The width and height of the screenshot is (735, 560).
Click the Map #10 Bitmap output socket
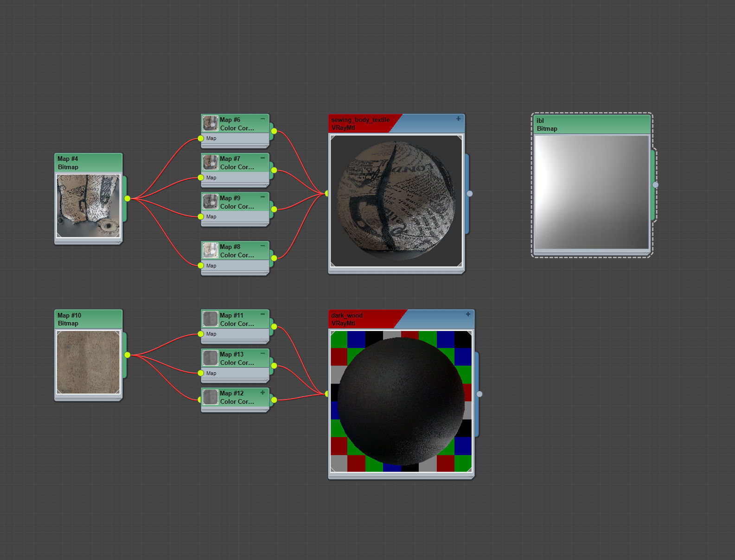(127, 355)
